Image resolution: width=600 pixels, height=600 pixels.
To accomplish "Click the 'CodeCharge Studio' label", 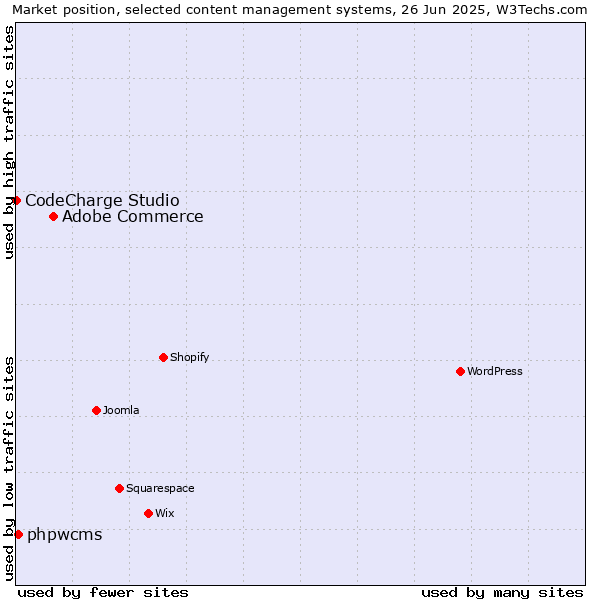I will [x=102, y=201].
